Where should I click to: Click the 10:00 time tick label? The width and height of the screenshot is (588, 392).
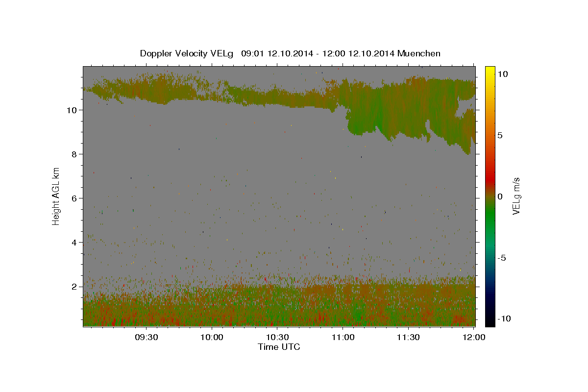[212, 337]
